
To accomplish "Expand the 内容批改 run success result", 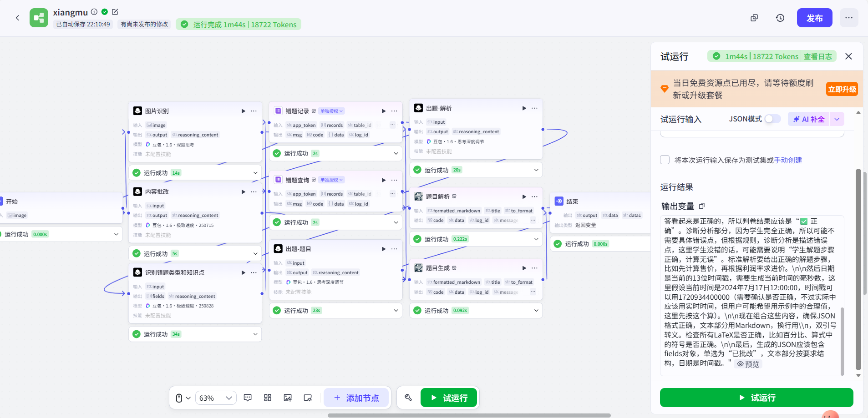I will [x=255, y=253].
